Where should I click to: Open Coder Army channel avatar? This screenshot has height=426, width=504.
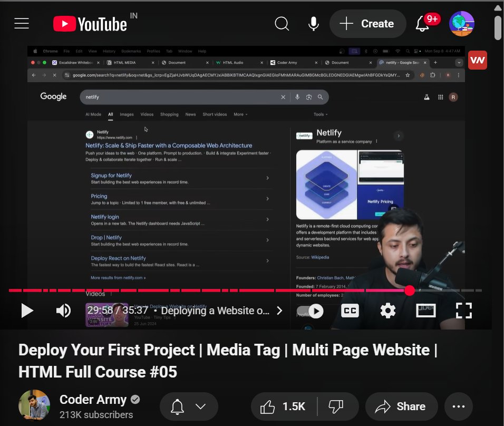[x=34, y=405]
